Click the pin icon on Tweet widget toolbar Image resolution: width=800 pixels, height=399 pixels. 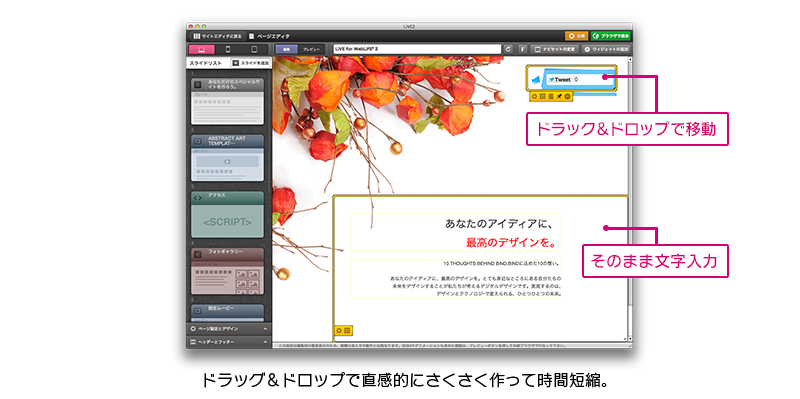pyautogui.click(x=560, y=96)
